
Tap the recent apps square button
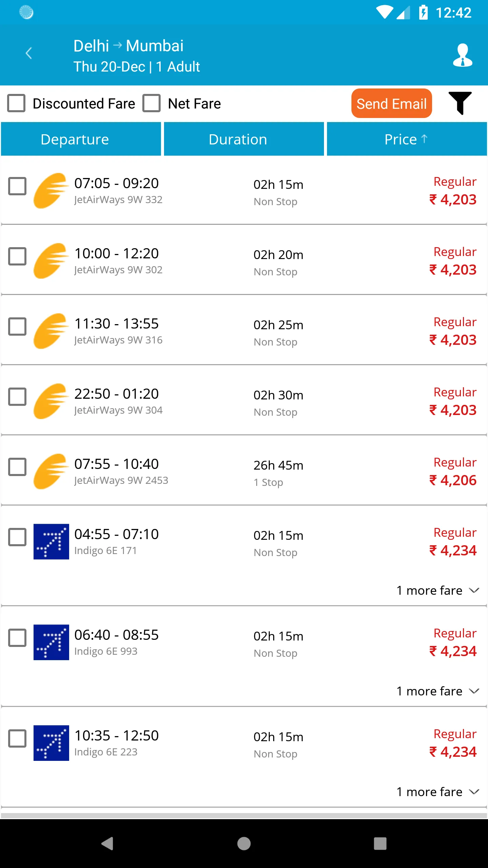pyautogui.click(x=380, y=843)
